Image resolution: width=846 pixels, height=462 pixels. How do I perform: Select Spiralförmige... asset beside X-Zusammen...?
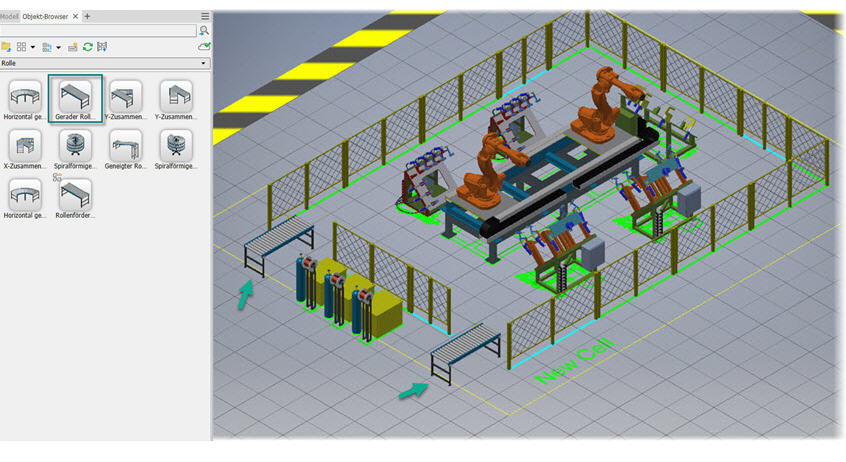coord(75,150)
